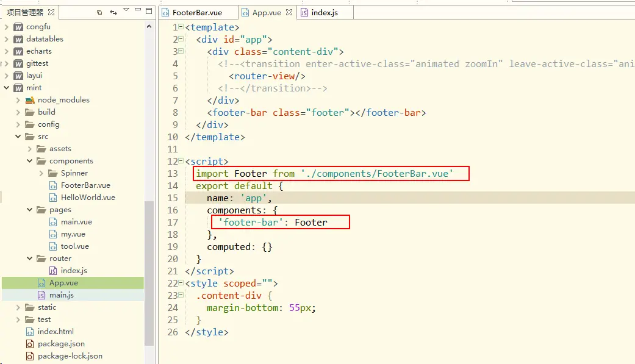This screenshot has height=364, width=635.
Task: Switch to the FooterBar.vue editor tab
Action: [x=192, y=13]
